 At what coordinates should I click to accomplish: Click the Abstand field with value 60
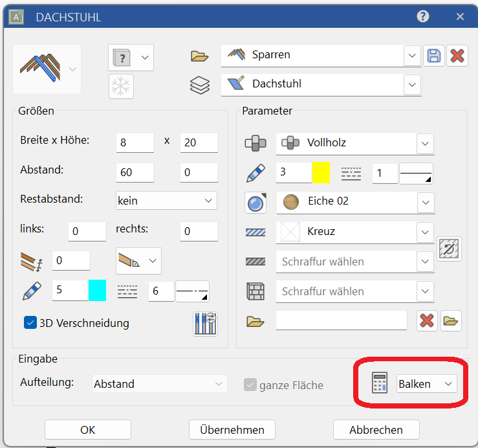tap(135, 172)
